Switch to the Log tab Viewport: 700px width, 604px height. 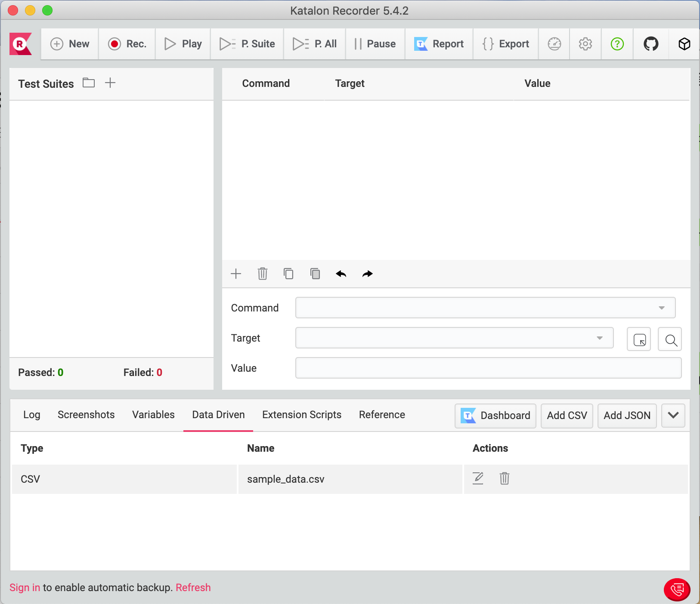[32, 415]
